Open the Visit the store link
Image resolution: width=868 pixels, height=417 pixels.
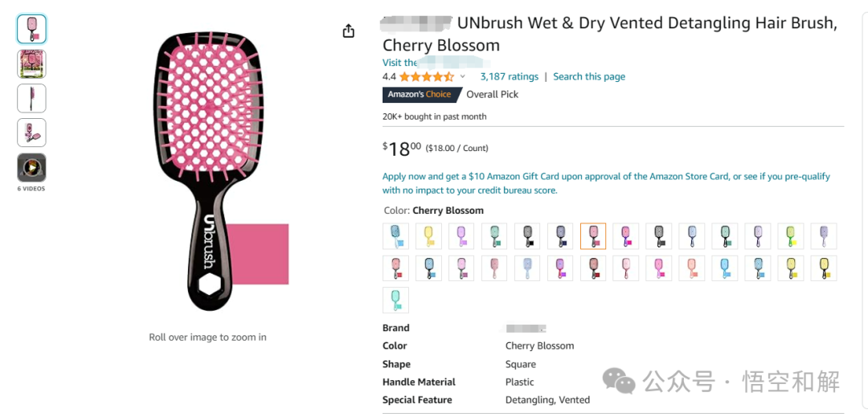[399, 63]
